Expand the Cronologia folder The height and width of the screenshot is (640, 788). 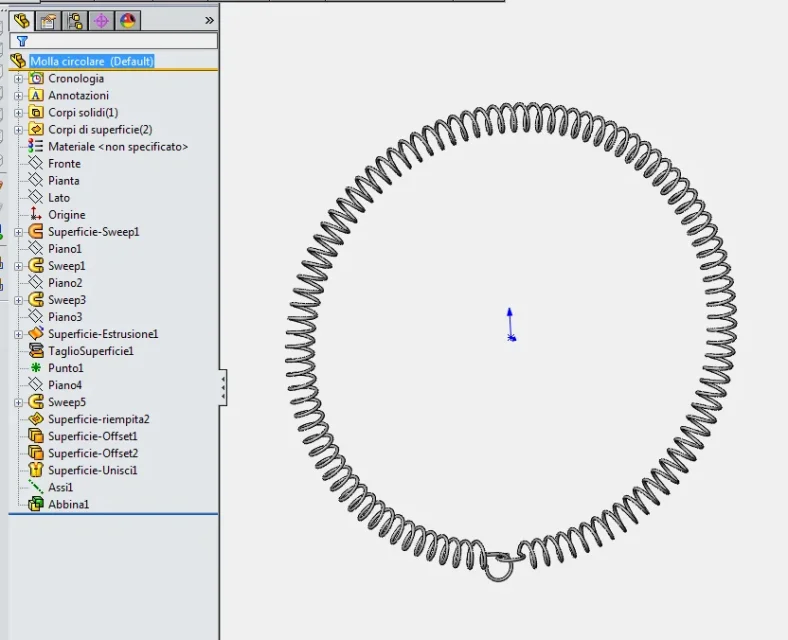coord(19,79)
